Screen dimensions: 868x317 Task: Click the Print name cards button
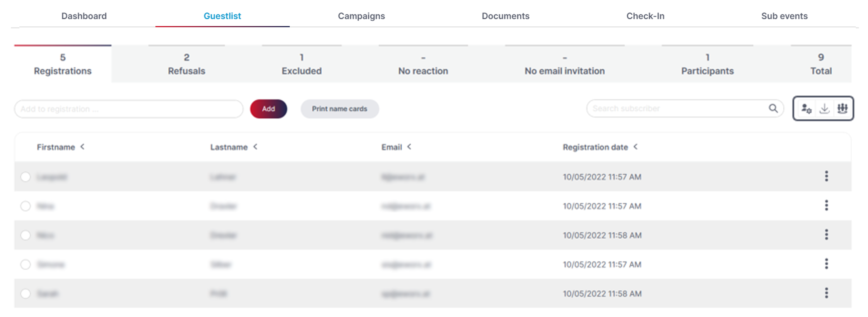(340, 109)
